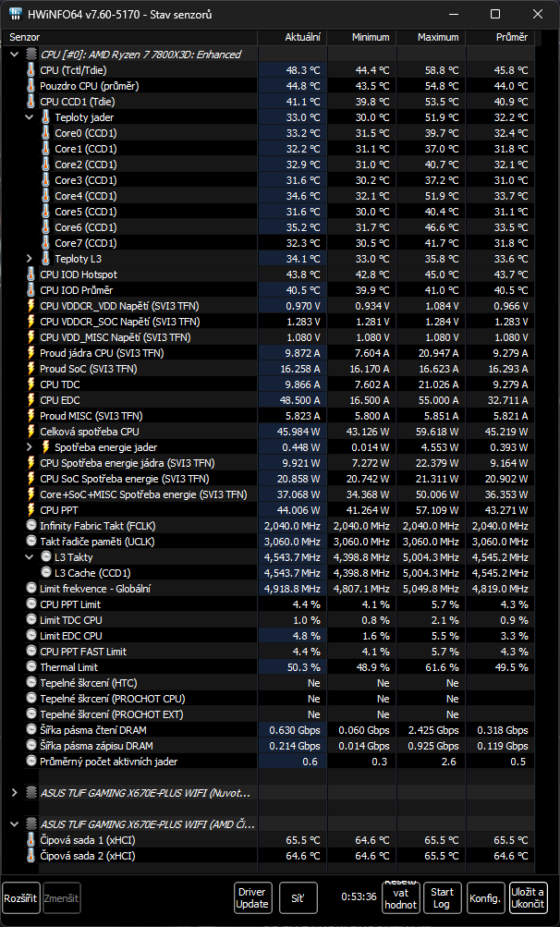This screenshot has width=560, height=927.
Task: Click lightning icon of CPU PPT
Action: pos(31,510)
